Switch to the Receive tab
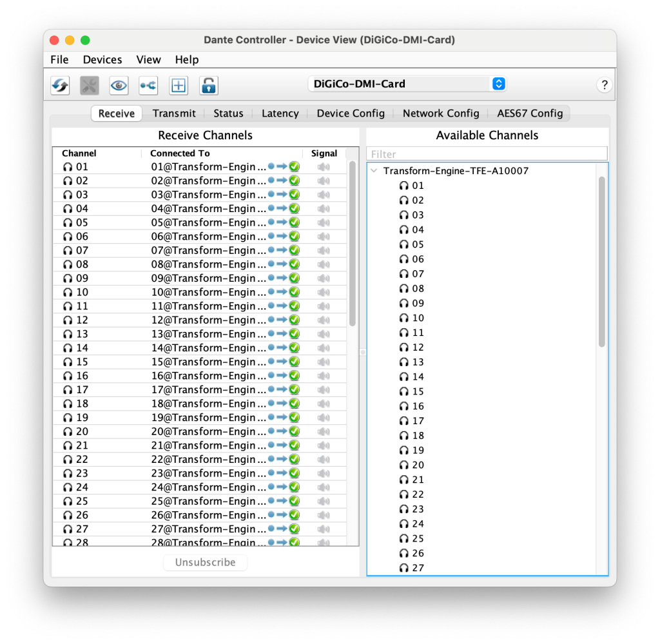 [117, 113]
